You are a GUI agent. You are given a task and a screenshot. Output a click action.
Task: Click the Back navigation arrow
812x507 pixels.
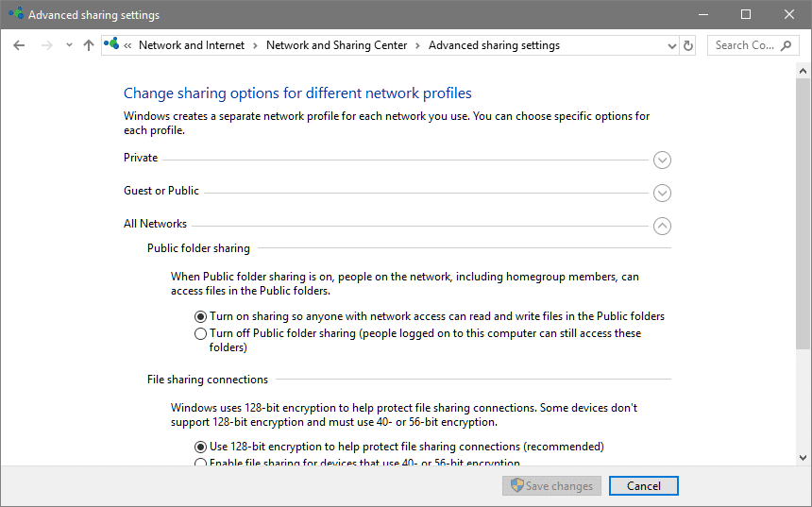tap(19, 45)
